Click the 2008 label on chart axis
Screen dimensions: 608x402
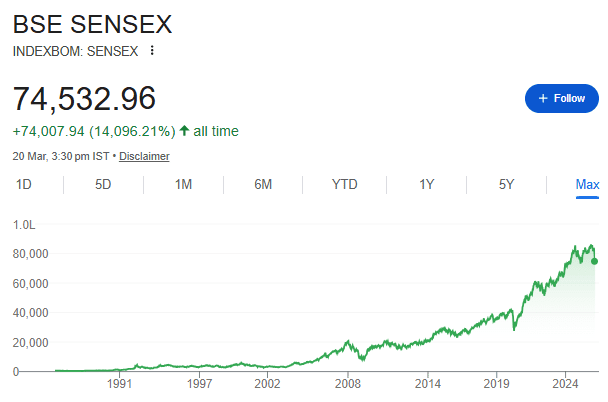click(347, 383)
